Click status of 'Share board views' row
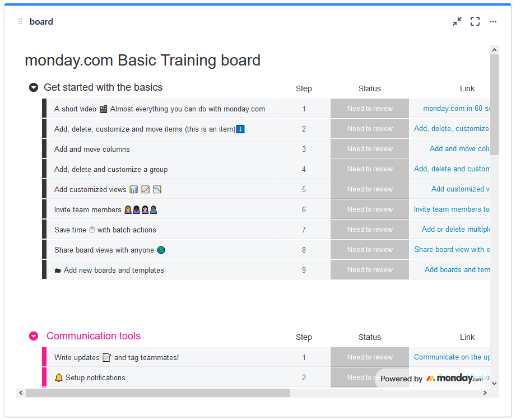516x420 pixels. 370,249
